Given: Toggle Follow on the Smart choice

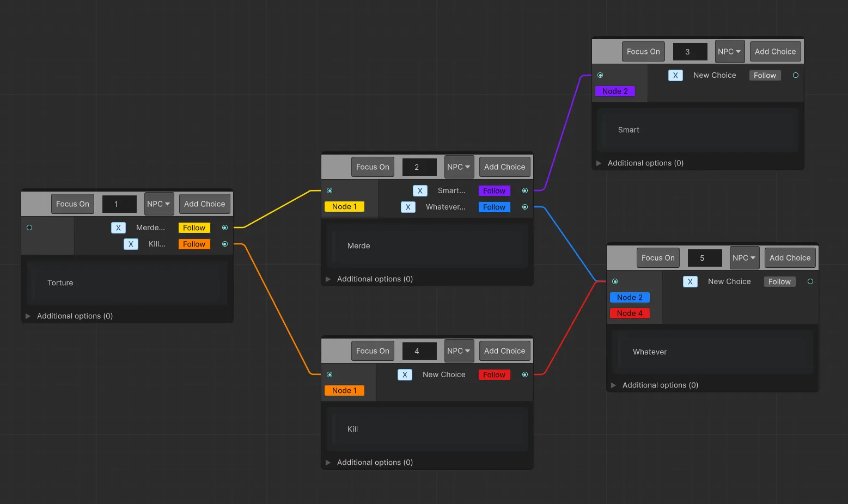Looking at the screenshot, I should pyautogui.click(x=493, y=190).
